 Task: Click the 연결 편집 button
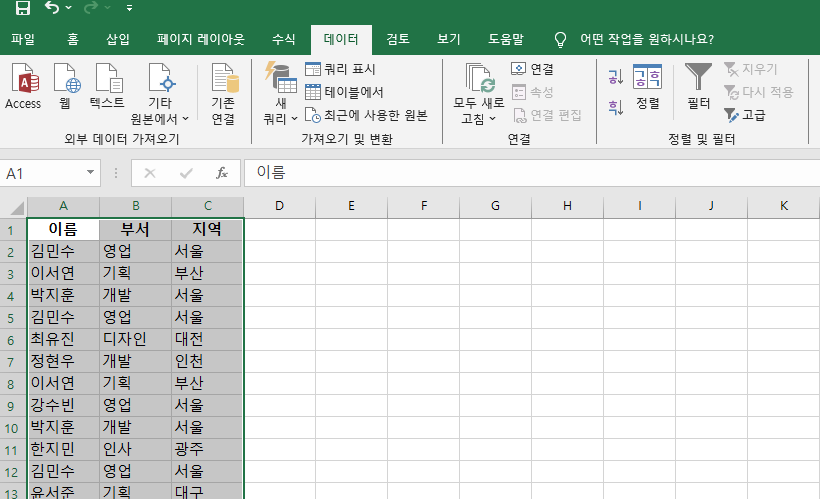(x=547, y=115)
